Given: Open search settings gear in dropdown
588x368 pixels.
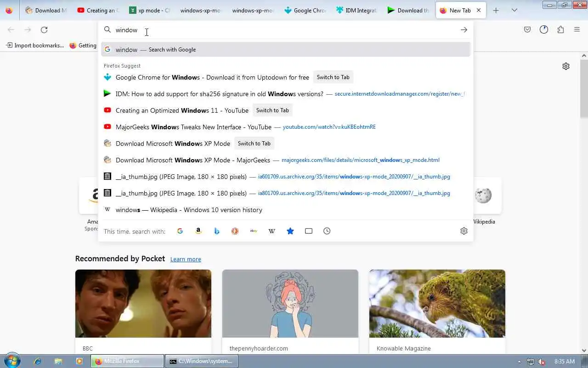Looking at the screenshot, I should [x=464, y=231].
